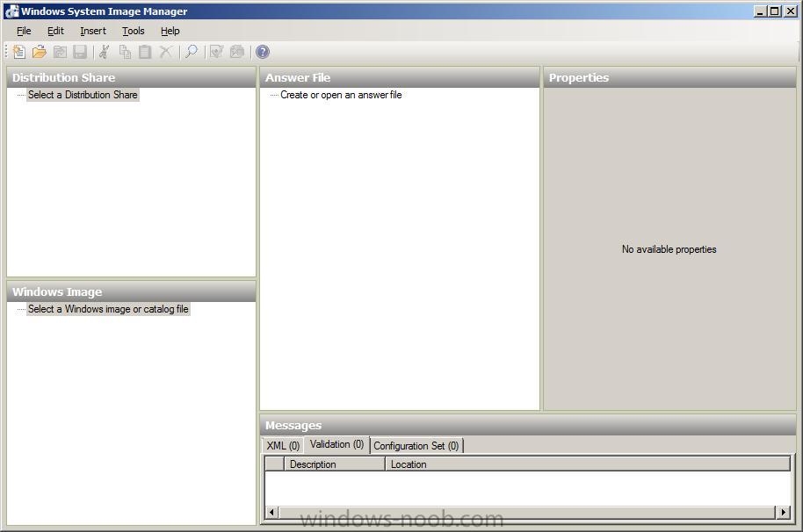Open the Insert menu
803x532 pixels.
click(93, 32)
